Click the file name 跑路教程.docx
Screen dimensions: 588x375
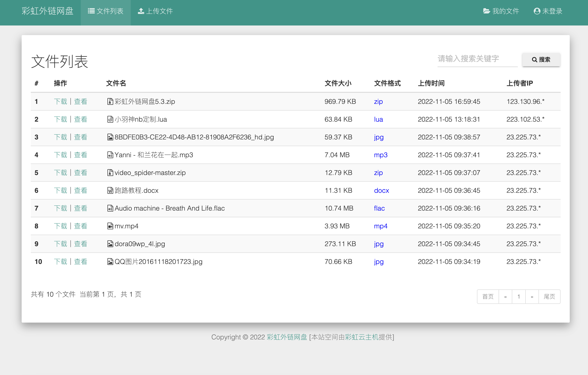[137, 190]
